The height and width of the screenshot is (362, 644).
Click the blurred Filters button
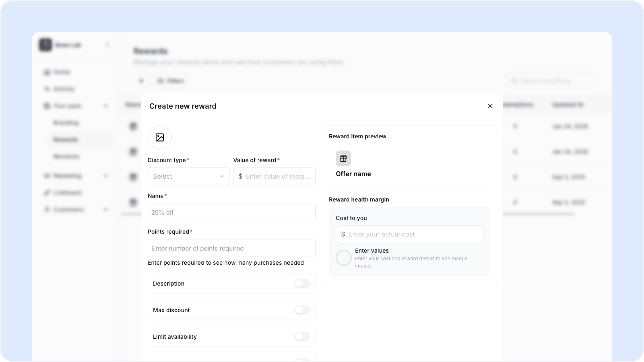click(171, 81)
